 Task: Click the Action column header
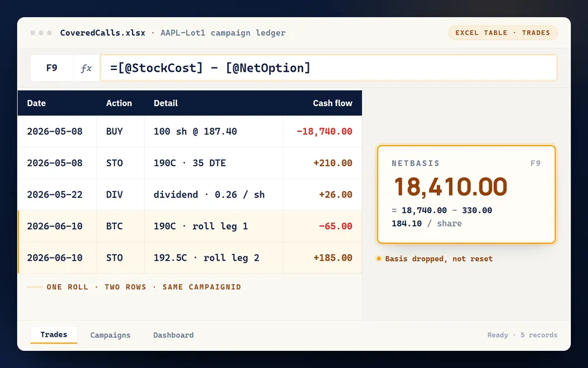tap(119, 103)
